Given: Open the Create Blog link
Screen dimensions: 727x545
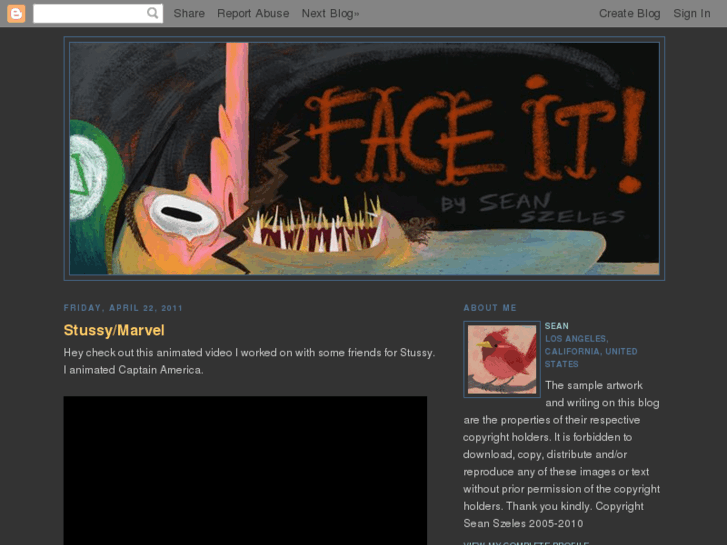Looking at the screenshot, I should 630,13.
